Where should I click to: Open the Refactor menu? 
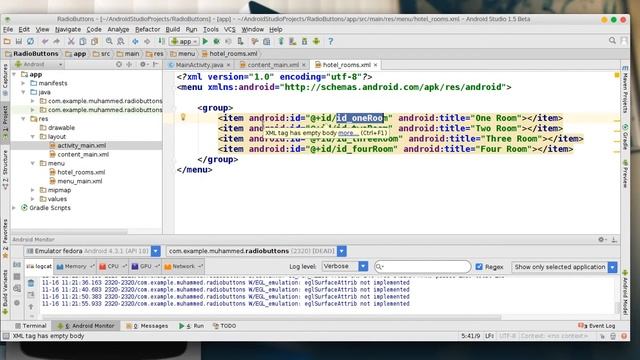click(x=147, y=29)
